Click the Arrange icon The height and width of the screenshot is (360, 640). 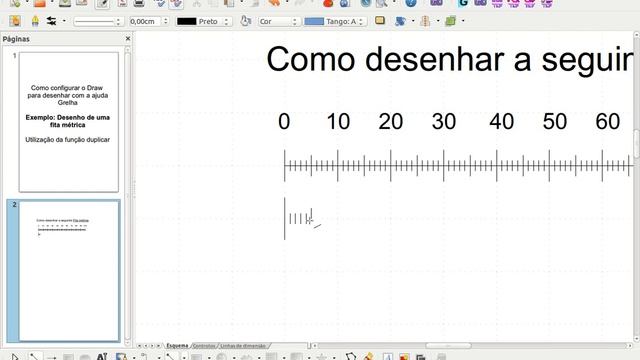coord(450,21)
